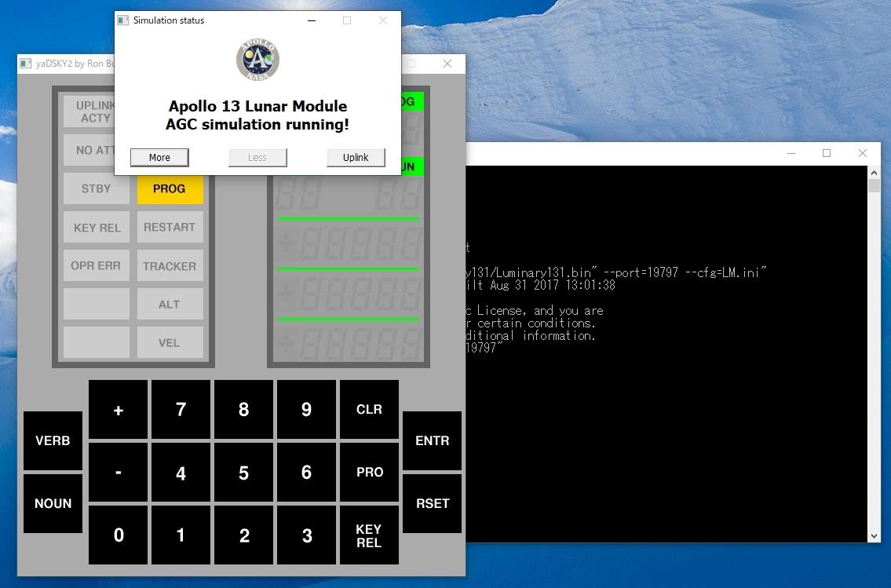Click the NO ATT indicator light
The width and height of the screenshot is (891, 588).
coord(89,150)
